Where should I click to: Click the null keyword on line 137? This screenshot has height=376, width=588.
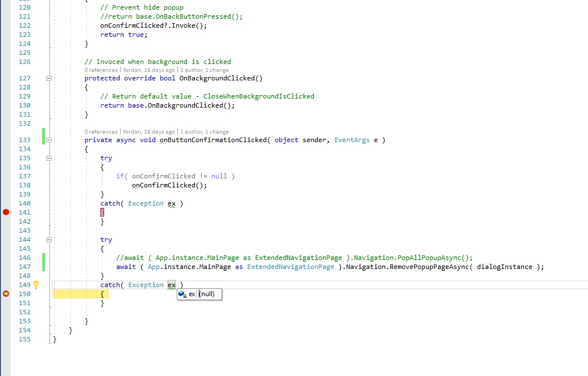[219, 176]
